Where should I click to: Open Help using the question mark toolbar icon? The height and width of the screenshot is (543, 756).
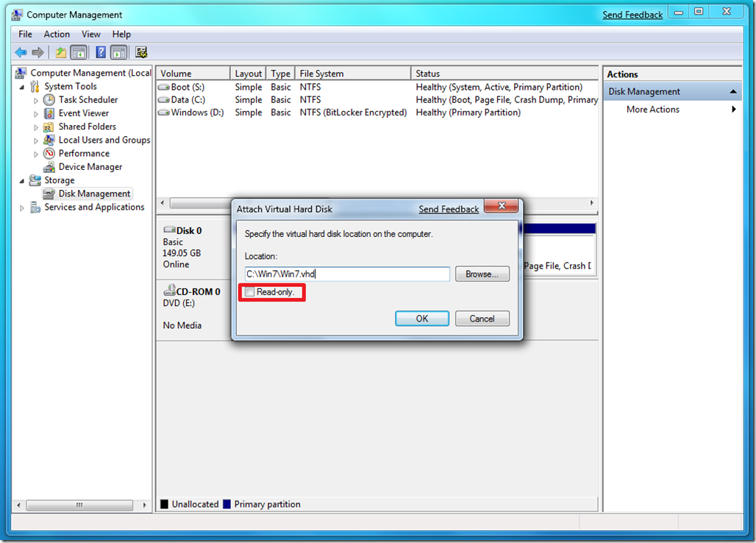101,52
